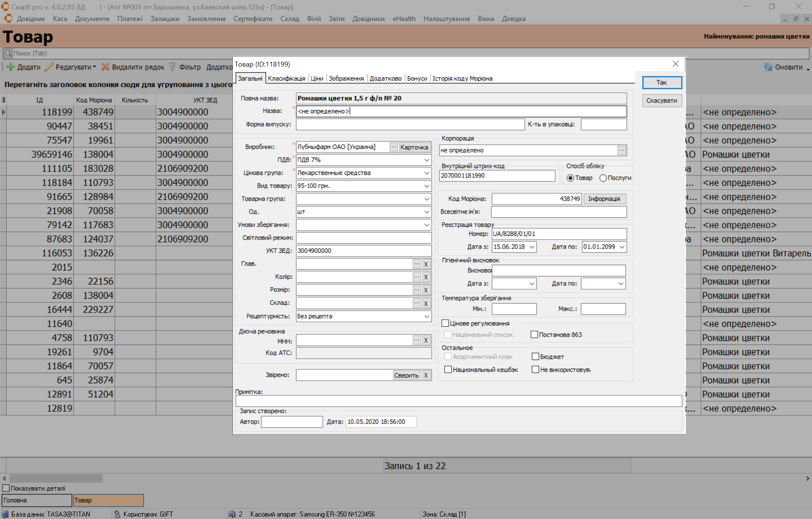Toggle the Показувати деталі checkbox
Image resolution: width=812 pixels, height=519 pixels.
(x=6, y=488)
